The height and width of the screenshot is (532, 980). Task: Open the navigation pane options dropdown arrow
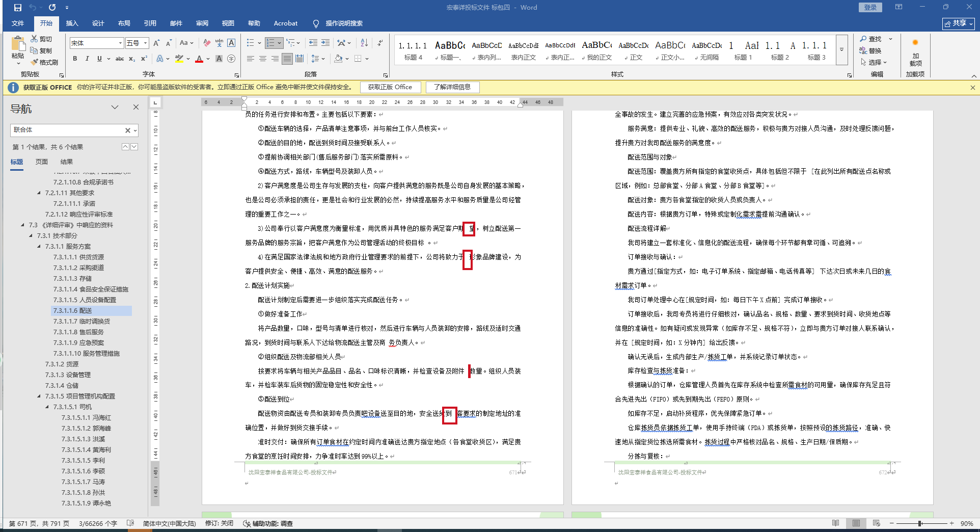[x=115, y=107]
